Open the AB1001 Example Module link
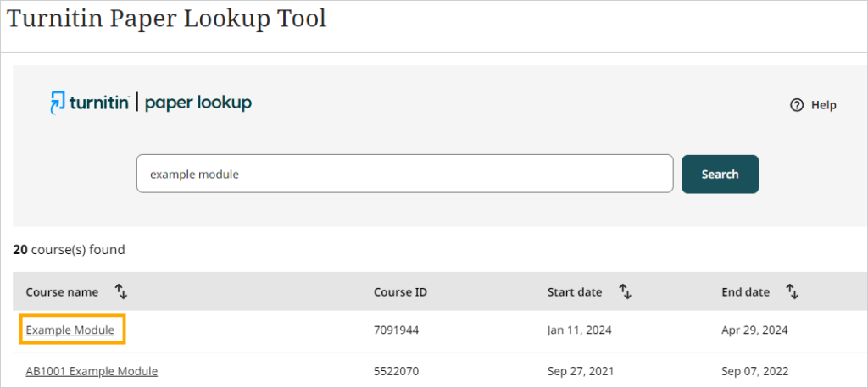The image size is (868, 388). (x=92, y=371)
